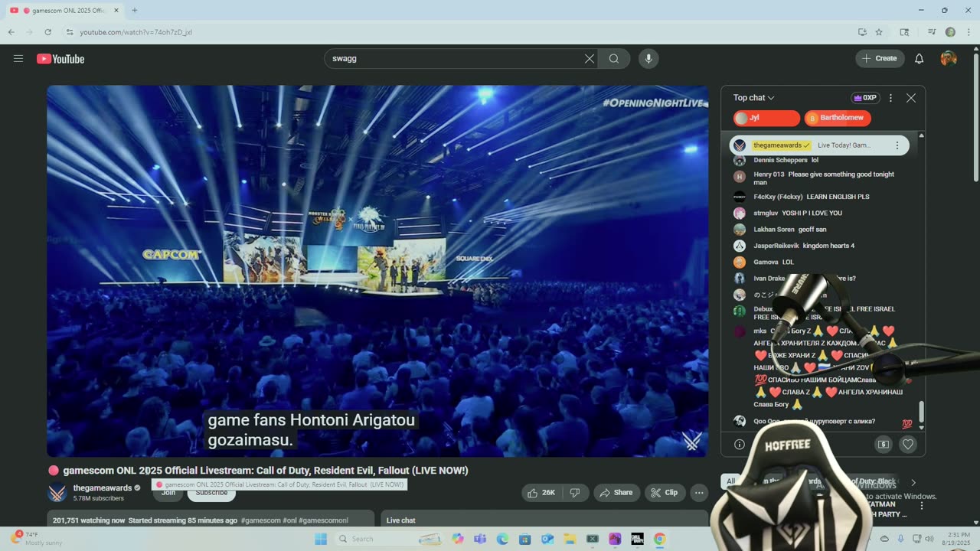This screenshot has height=551, width=980.
Task: Reload the page in Chrome
Action: [x=47, y=32]
